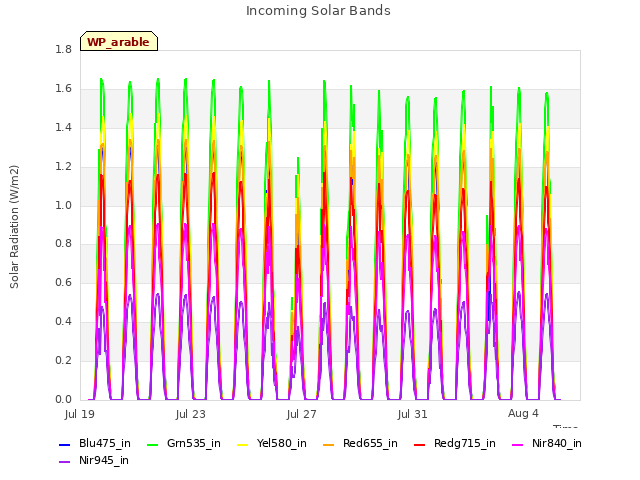Click the WP_arable annotation label
Image resolution: width=640 pixels, height=480 pixels.
tap(118, 42)
